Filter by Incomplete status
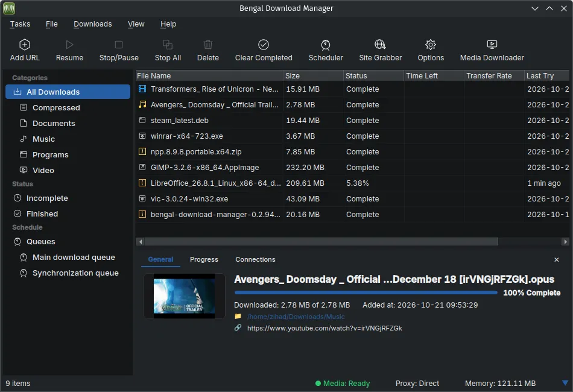Viewport: 573px width, 392px height. tap(68, 198)
